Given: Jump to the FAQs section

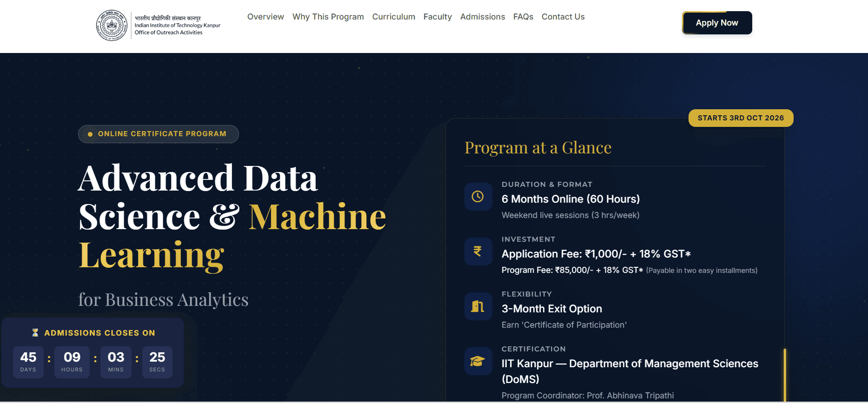Looking at the screenshot, I should click(523, 17).
